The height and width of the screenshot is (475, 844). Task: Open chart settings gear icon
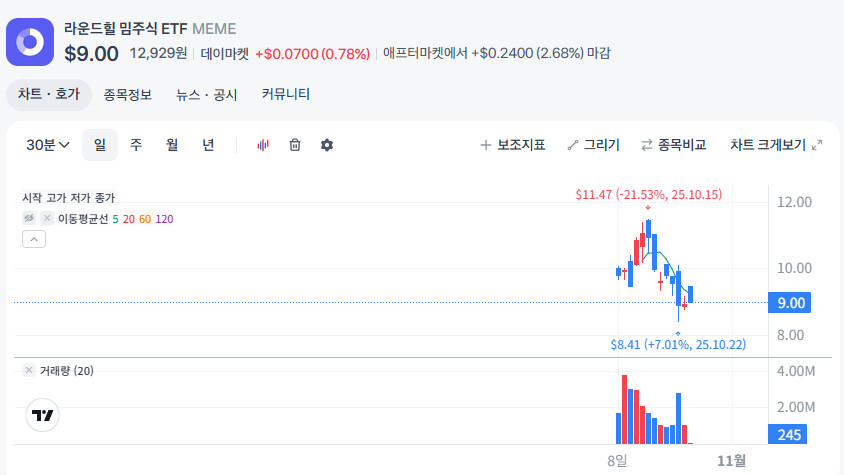coord(327,145)
